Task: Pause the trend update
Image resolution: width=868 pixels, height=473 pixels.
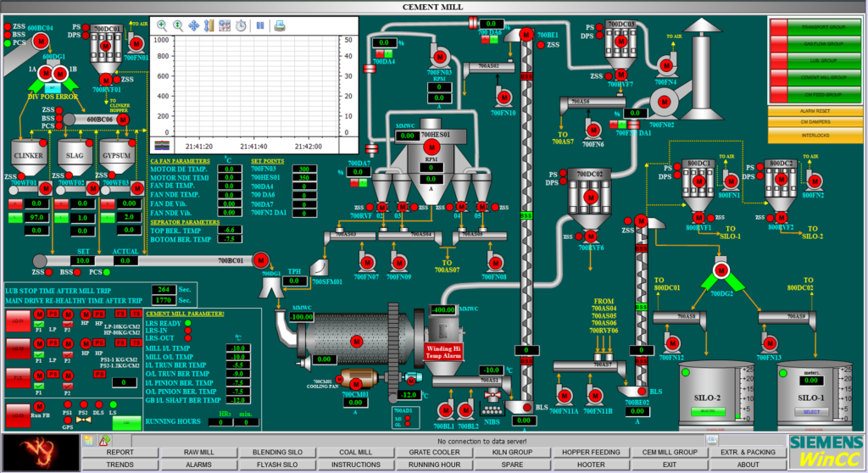Action: (260, 25)
